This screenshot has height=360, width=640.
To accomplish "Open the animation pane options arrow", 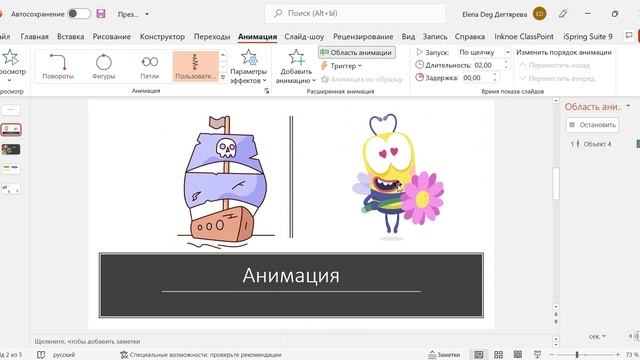I will click(628, 106).
